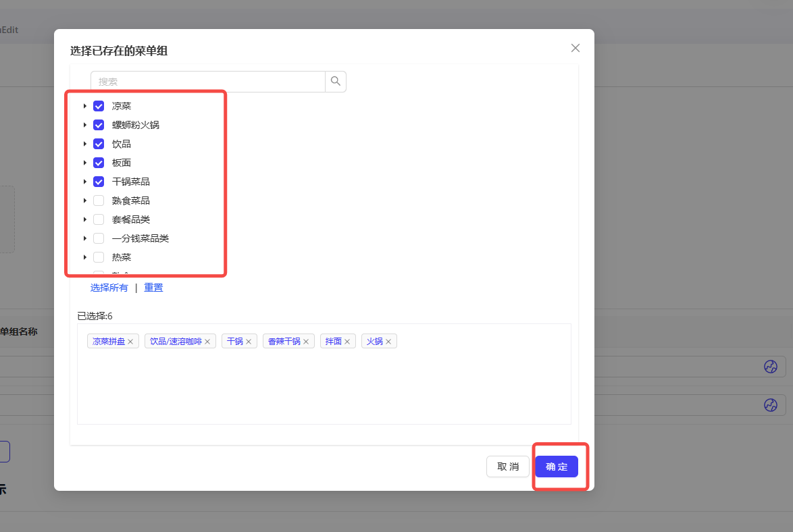Remove the 拌面 tag
793x532 pixels.
(347, 342)
